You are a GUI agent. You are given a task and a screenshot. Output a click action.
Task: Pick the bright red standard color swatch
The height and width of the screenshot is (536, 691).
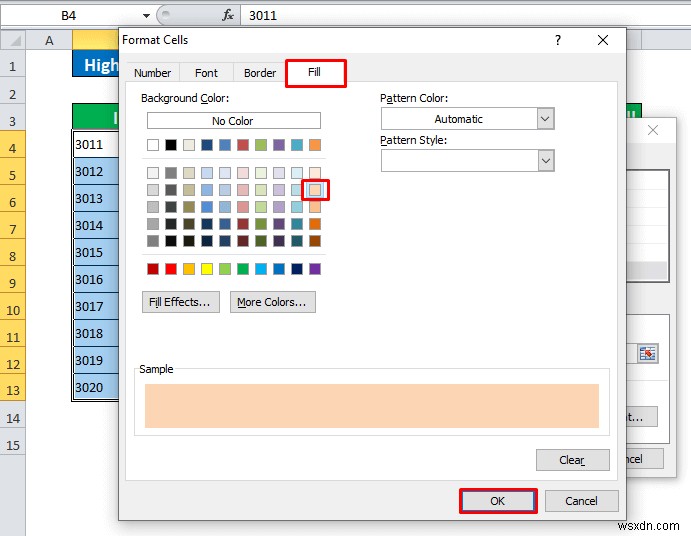pyautogui.click(x=171, y=269)
